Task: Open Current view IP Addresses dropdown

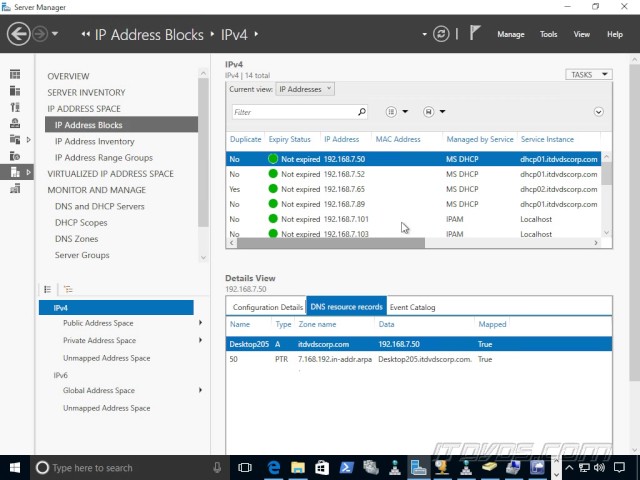Action: click(x=305, y=89)
